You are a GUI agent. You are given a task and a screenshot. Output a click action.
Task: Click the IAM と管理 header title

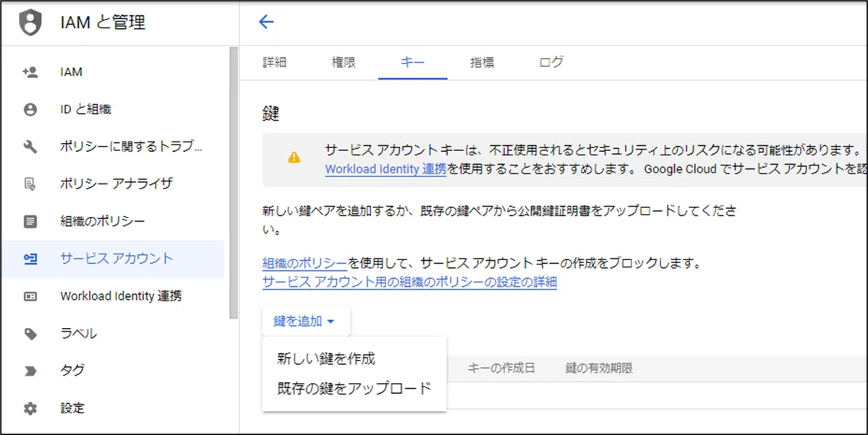103,23
